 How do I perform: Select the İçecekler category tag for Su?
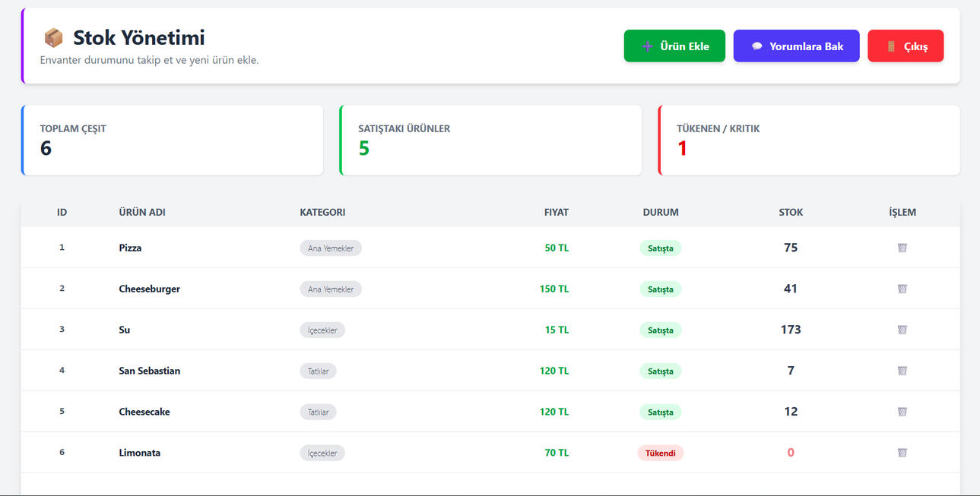(x=322, y=330)
